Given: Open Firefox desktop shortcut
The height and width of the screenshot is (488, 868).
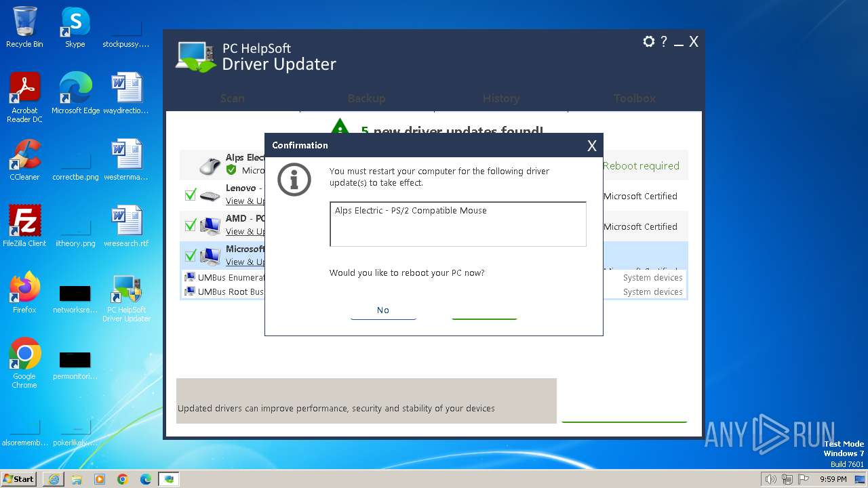Looking at the screenshot, I should pos(24,292).
